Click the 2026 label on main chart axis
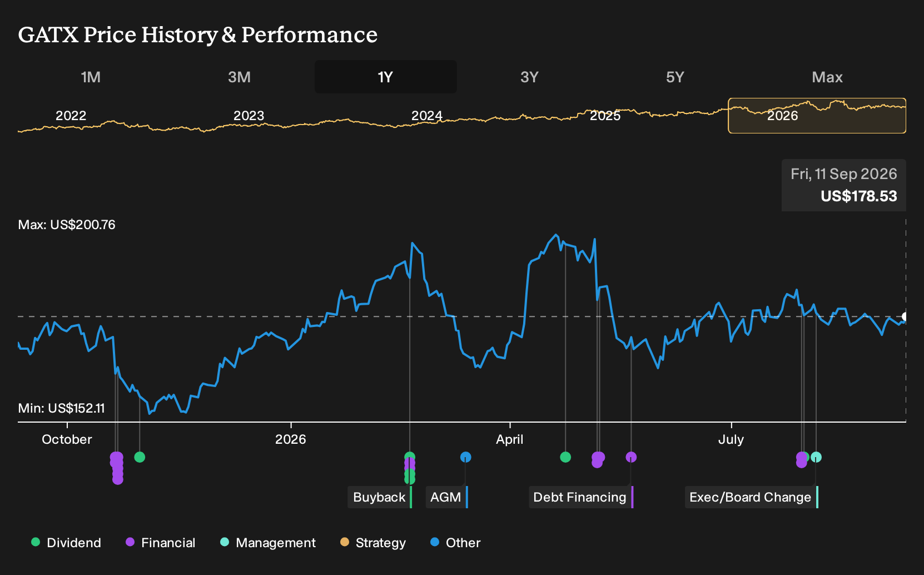 coord(291,439)
